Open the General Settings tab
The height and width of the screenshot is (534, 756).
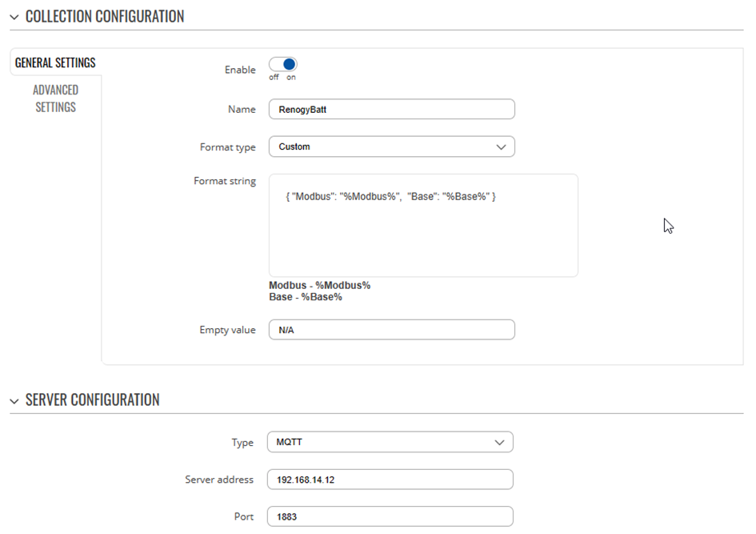[x=55, y=62]
